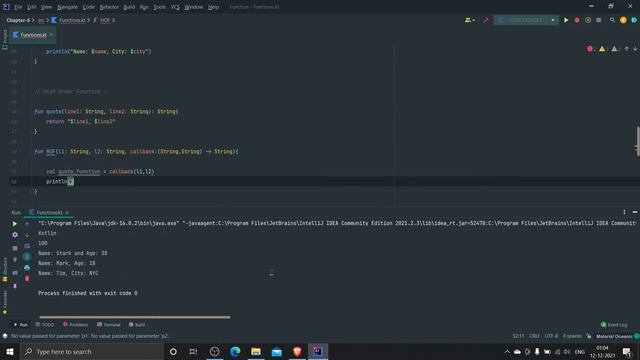Open the Refactor menu
Viewport: 640px width, 360px height.
click(x=109, y=7)
